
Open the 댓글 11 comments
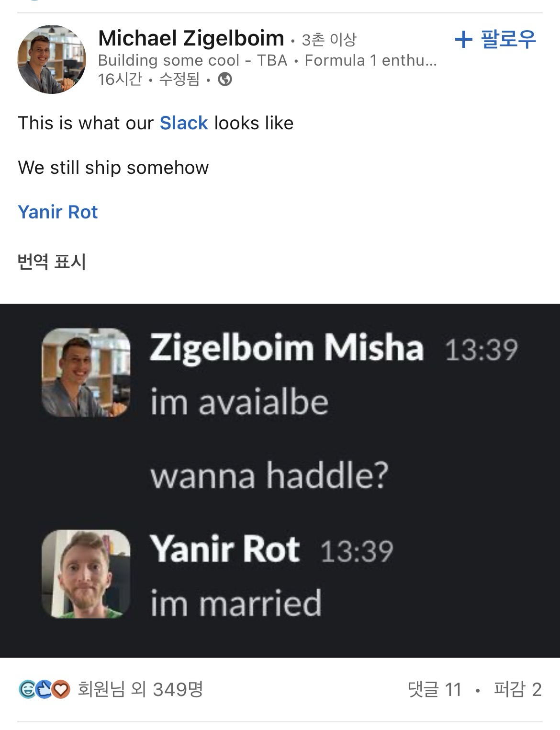(435, 689)
